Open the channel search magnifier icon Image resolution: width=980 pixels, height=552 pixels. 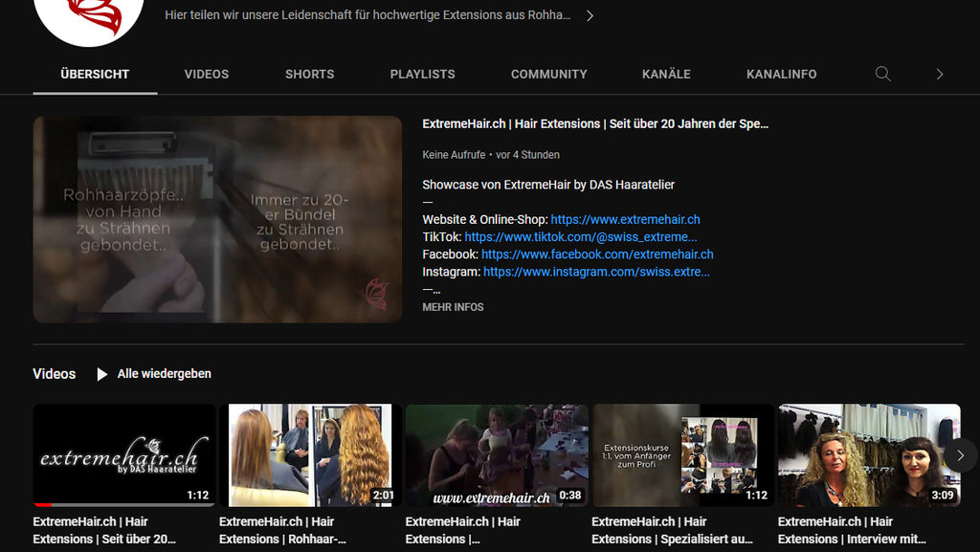coord(882,74)
